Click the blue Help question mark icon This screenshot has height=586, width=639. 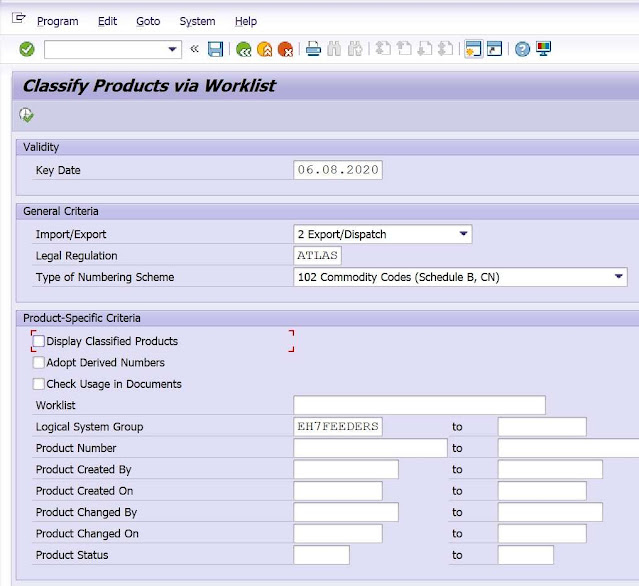522,49
